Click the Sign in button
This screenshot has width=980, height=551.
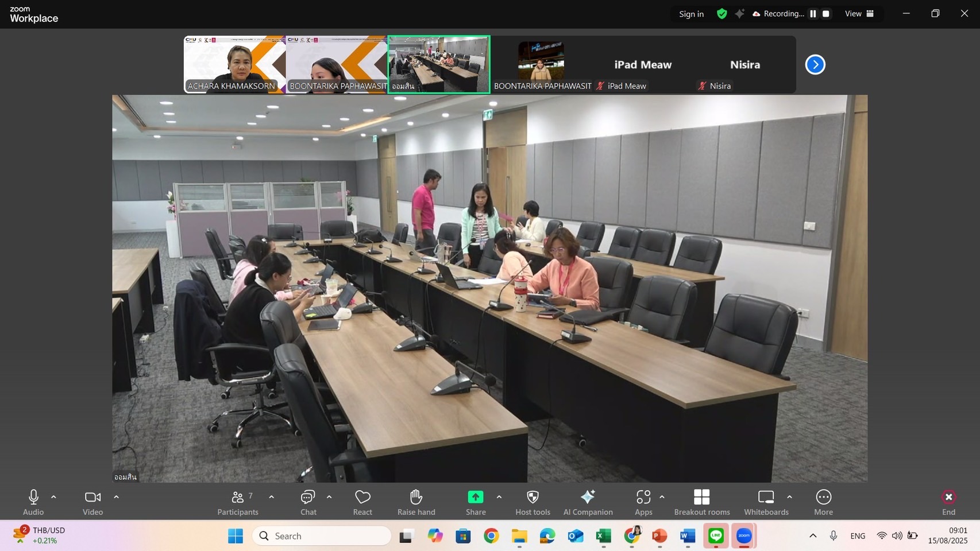pyautogui.click(x=691, y=14)
